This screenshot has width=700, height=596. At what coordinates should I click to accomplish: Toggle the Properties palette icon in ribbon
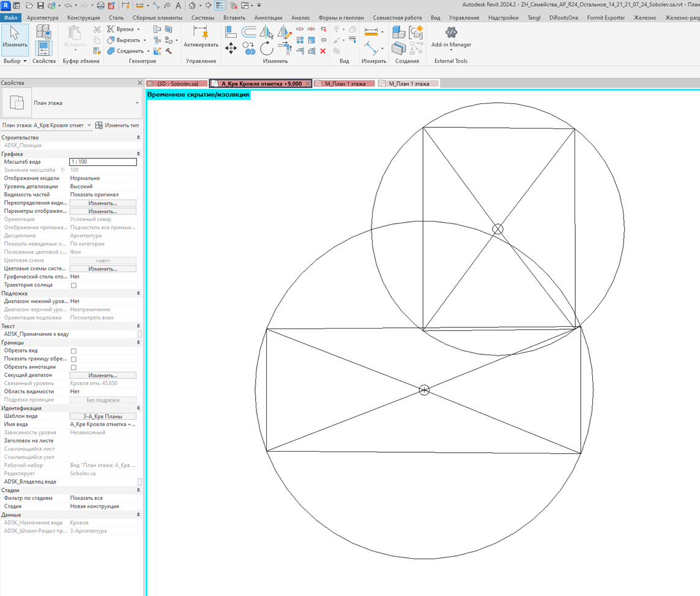click(43, 48)
